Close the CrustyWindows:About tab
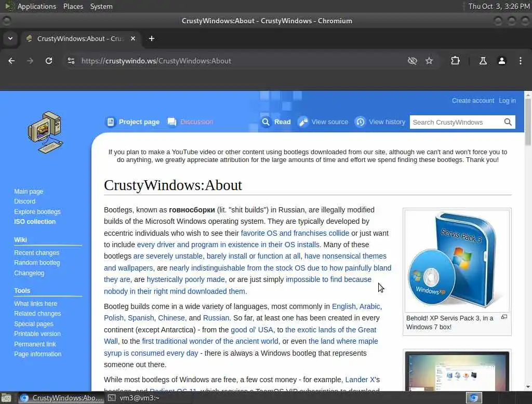This screenshot has width=532, height=404. [133, 38]
